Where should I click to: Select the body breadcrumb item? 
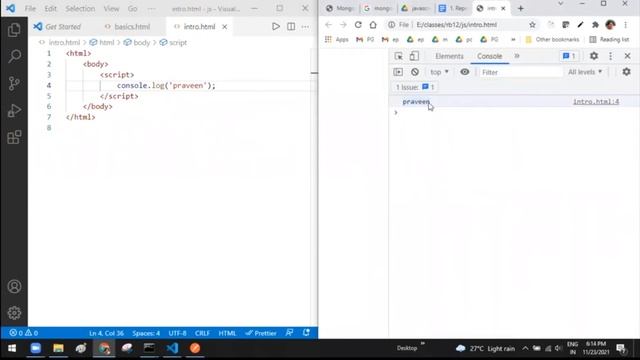(x=137, y=42)
